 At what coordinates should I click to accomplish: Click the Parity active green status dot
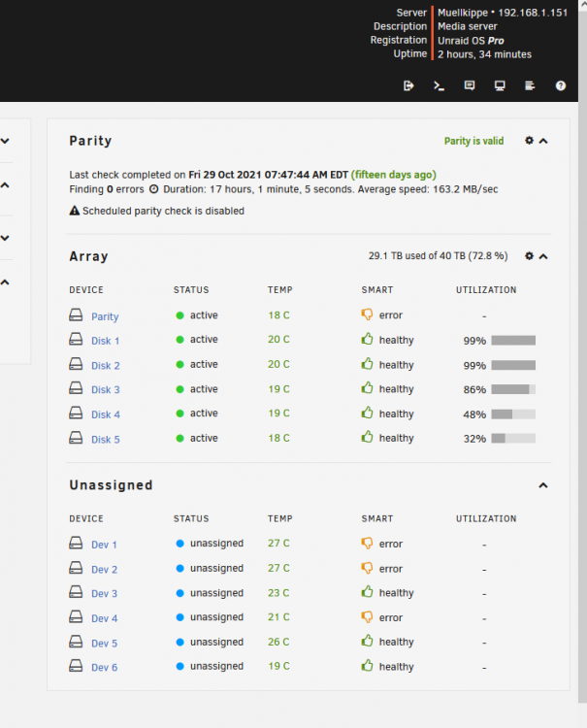coord(180,315)
